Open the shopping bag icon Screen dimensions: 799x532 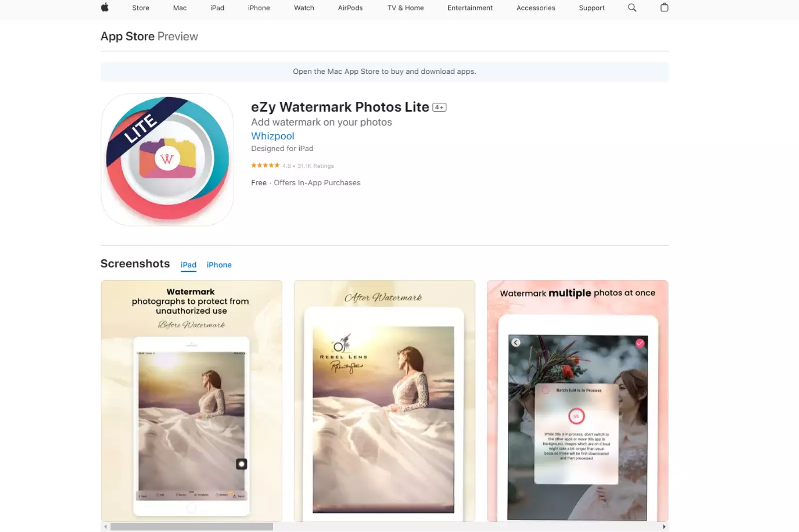(664, 7)
